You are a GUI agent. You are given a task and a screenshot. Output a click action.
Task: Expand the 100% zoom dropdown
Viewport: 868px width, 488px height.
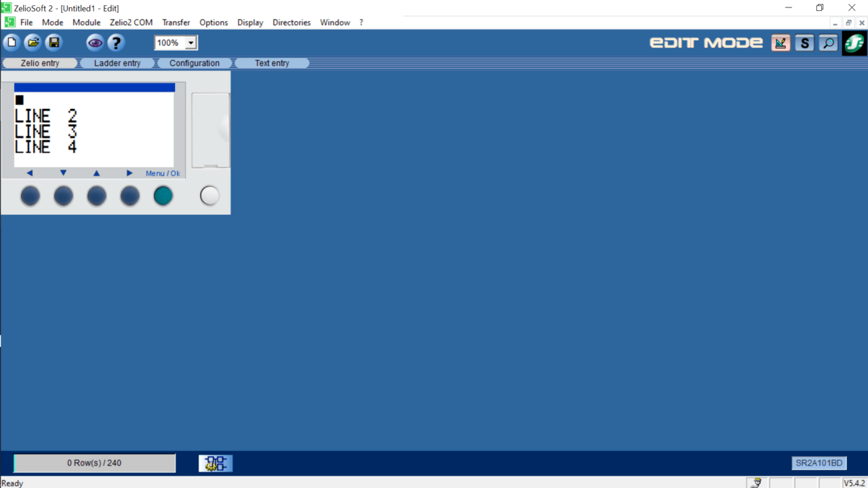click(191, 43)
